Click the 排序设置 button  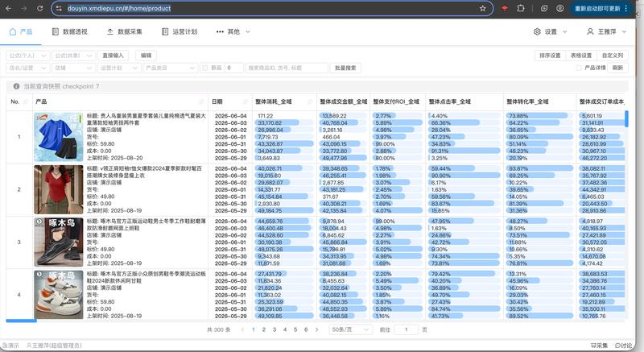point(550,56)
